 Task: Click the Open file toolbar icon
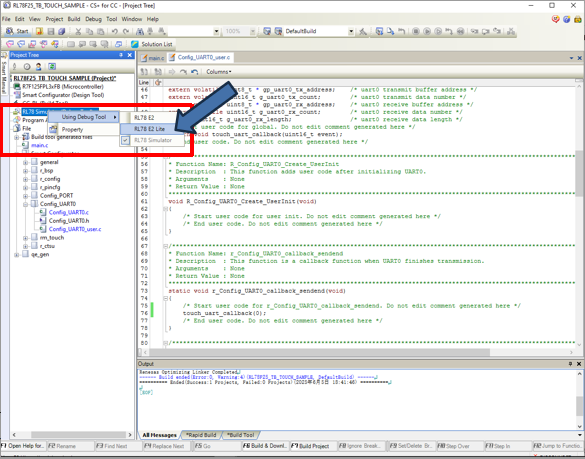(x=39, y=31)
